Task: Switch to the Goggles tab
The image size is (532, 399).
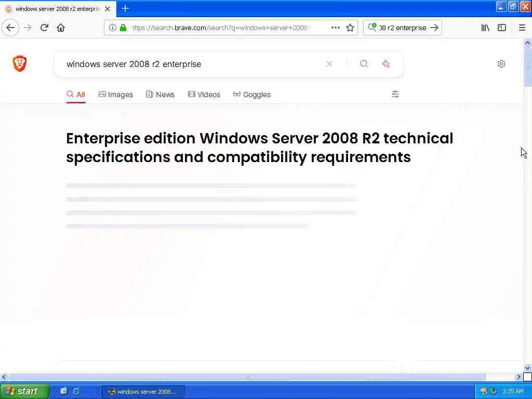Action: click(x=252, y=95)
